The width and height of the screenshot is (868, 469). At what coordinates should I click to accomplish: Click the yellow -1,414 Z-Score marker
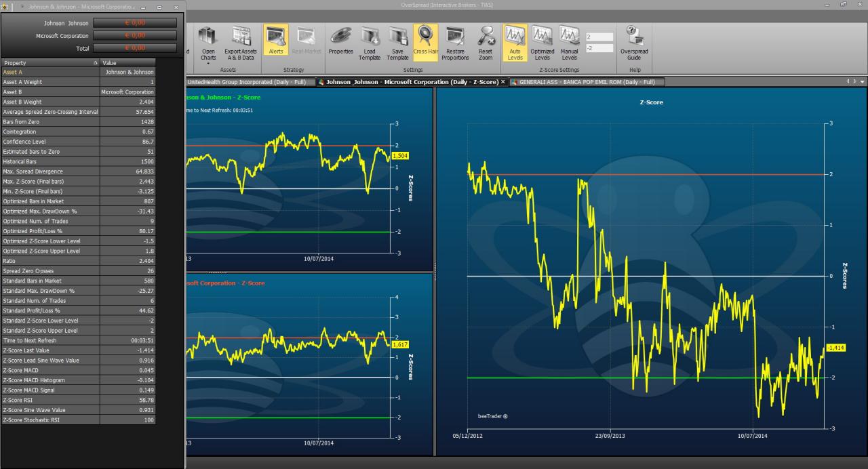tap(835, 347)
